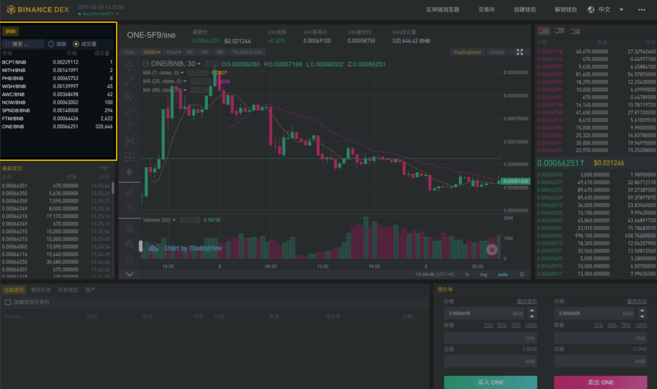Image resolution: width=657 pixels, height=389 pixels.
Task: Click the back arrow in chart toolbar
Action: tap(129, 172)
